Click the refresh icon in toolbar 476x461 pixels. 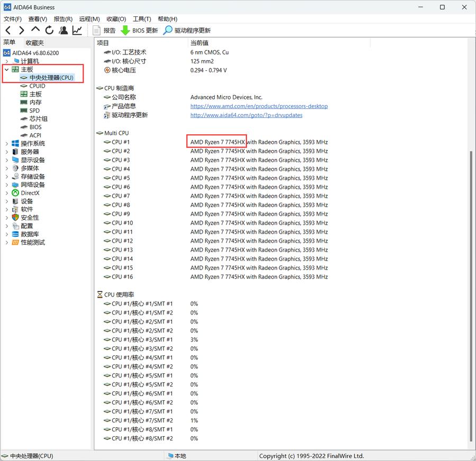point(49,30)
